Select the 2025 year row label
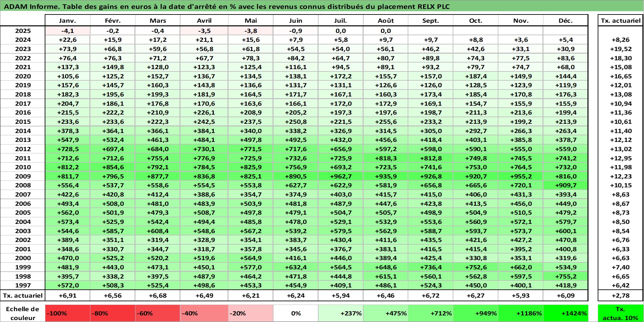The width and height of the screenshot is (644, 322). [23, 31]
